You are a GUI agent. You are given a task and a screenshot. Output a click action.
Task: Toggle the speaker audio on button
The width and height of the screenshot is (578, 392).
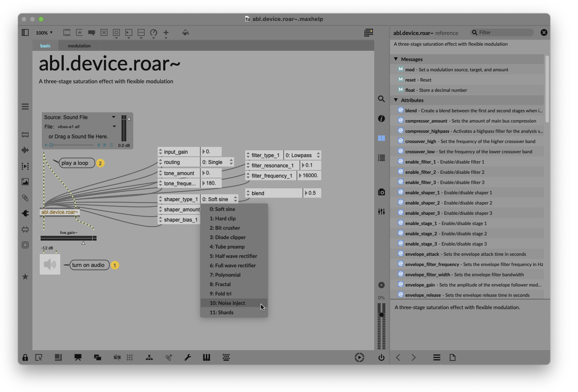pos(50,265)
